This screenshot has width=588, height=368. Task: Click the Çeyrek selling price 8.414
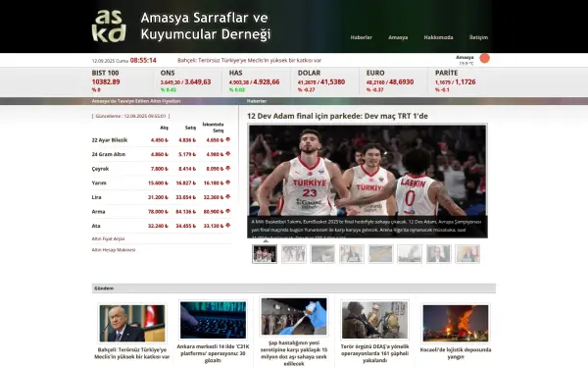pyautogui.click(x=187, y=169)
